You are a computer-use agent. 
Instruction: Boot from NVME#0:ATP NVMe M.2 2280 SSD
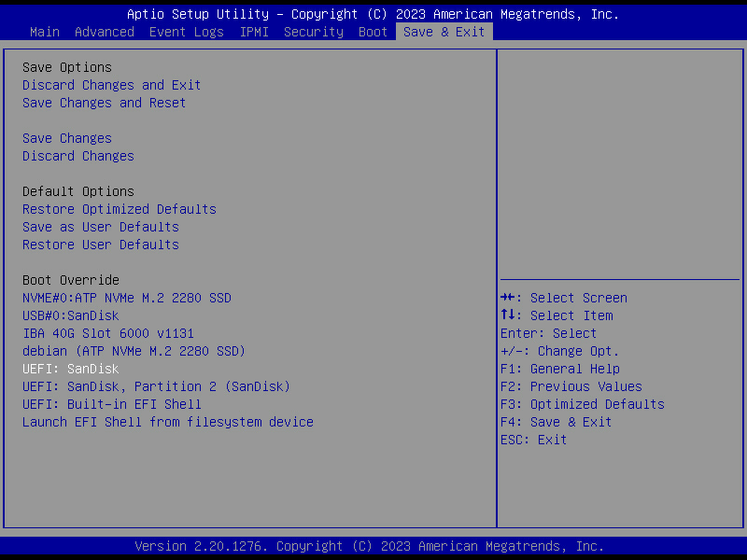coord(127,298)
